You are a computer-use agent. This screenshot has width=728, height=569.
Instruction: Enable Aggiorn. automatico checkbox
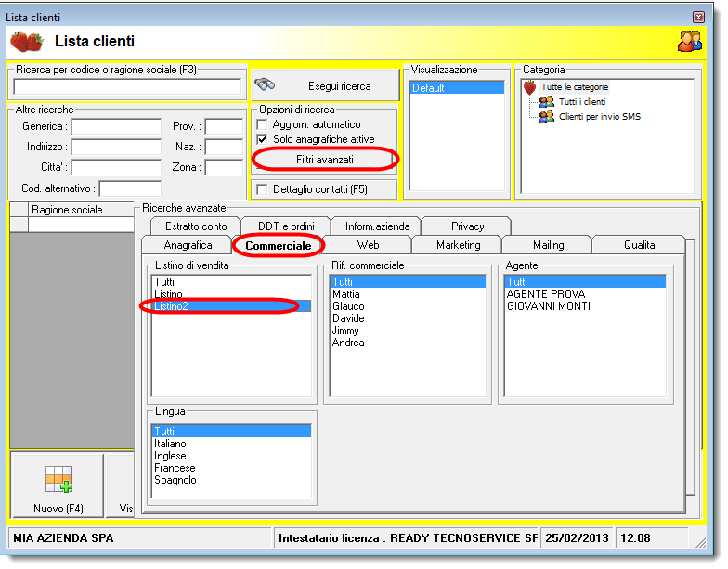tap(262, 124)
